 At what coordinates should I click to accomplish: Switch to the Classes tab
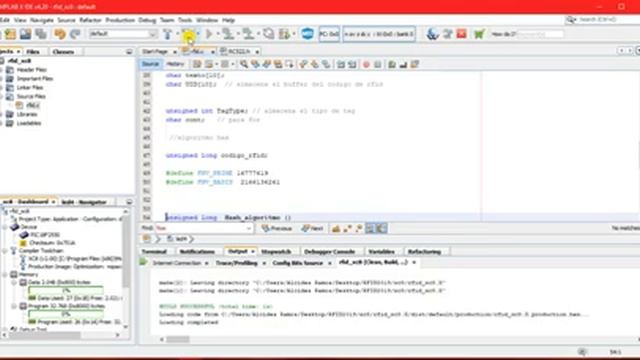63,52
